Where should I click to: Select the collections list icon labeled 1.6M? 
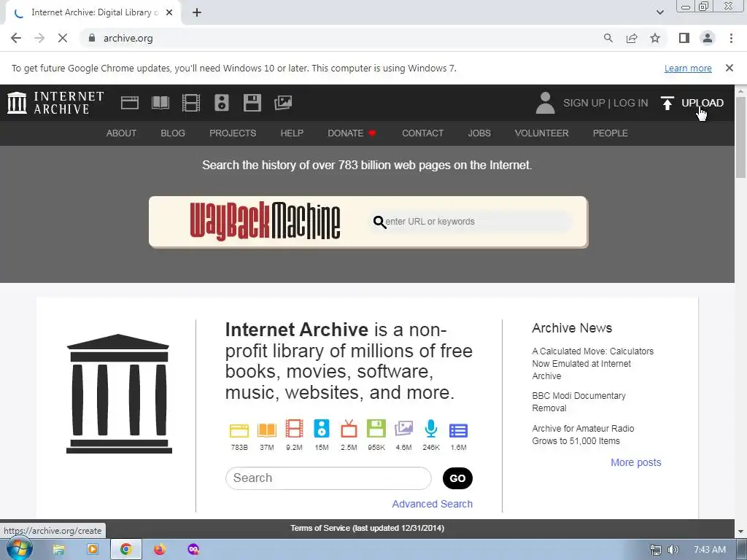(x=458, y=430)
